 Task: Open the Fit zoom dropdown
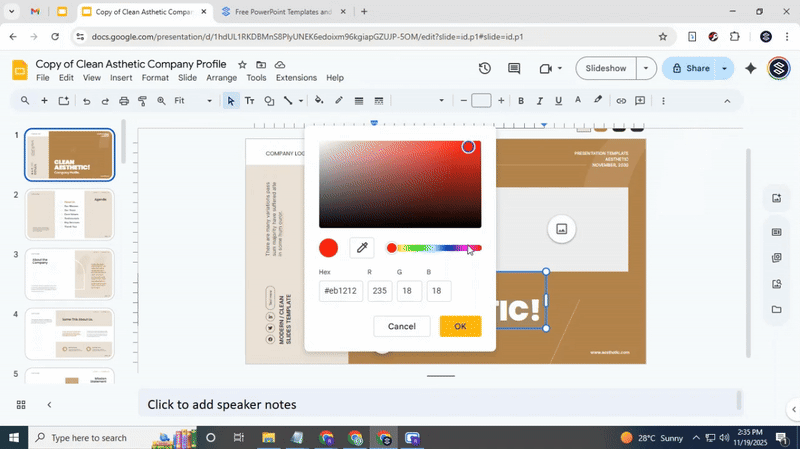pos(192,101)
